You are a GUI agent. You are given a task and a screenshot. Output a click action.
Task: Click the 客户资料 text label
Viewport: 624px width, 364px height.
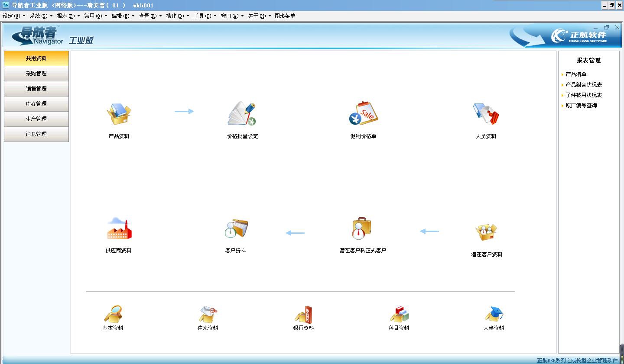click(x=235, y=251)
